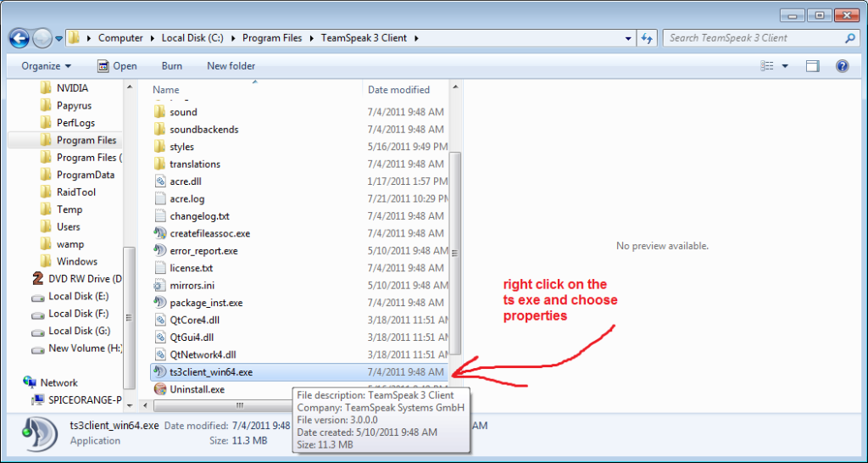Viewport: 868px width, 463px height.
Task: Click the DVD RW Drive icon
Action: coord(37,279)
